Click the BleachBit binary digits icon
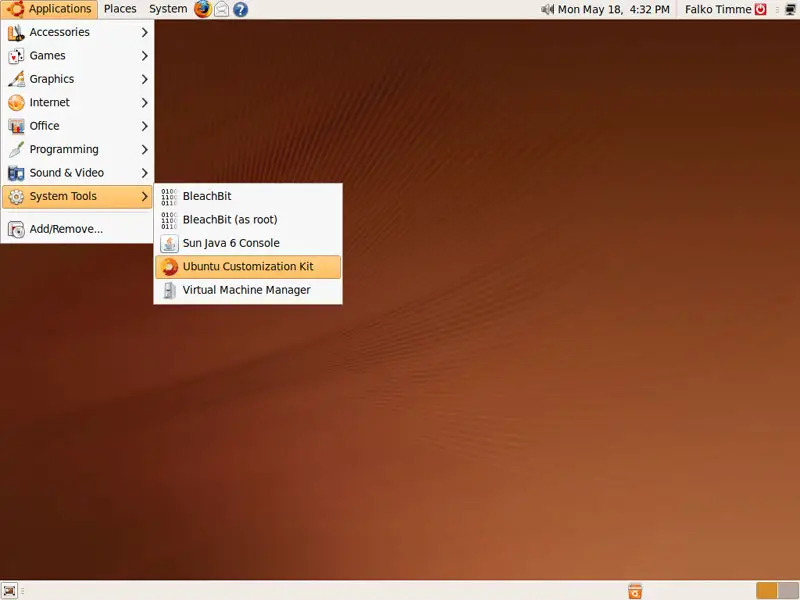 pyautogui.click(x=169, y=196)
